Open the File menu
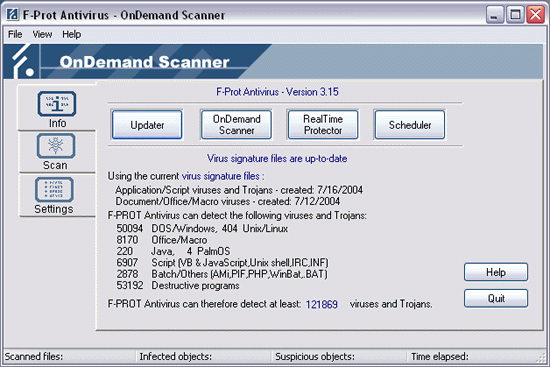Image resolution: width=550 pixels, height=367 pixels. point(15,34)
